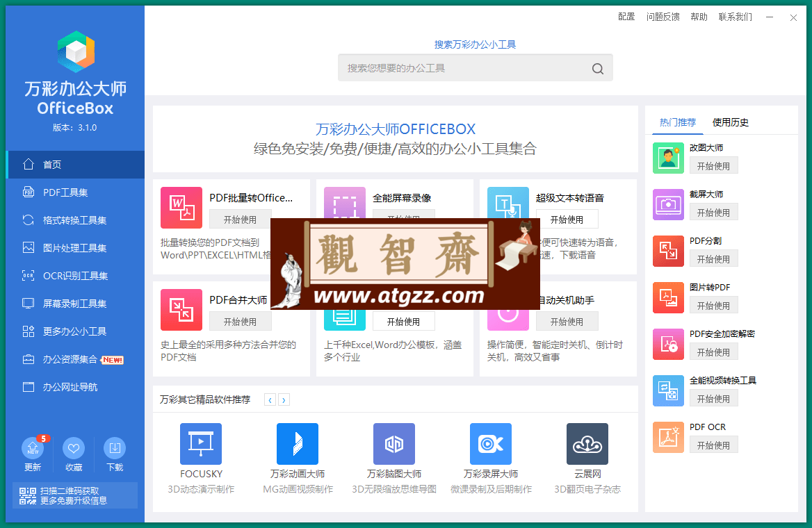Open 万彩动画大师 icon
This screenshot has width=812, height=528.
(298, 444)
